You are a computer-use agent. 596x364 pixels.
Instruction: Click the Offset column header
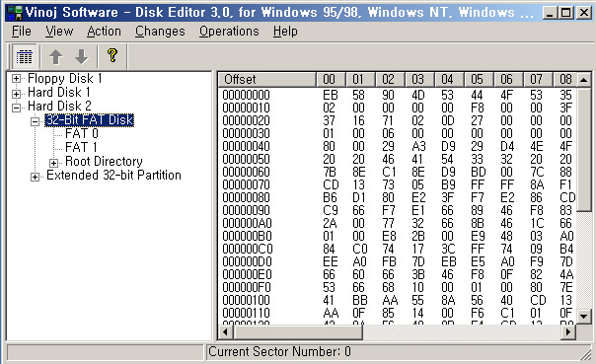pos(267,80)
